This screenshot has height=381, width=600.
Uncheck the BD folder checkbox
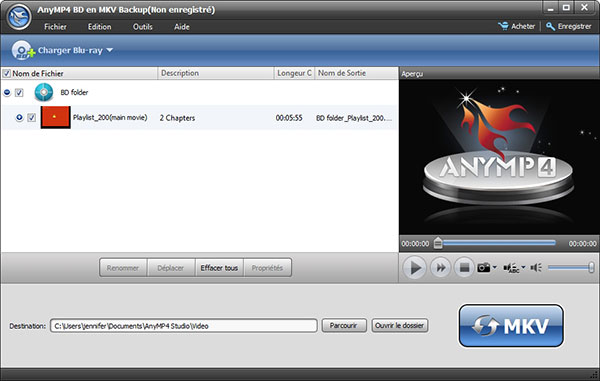point(19,93)
